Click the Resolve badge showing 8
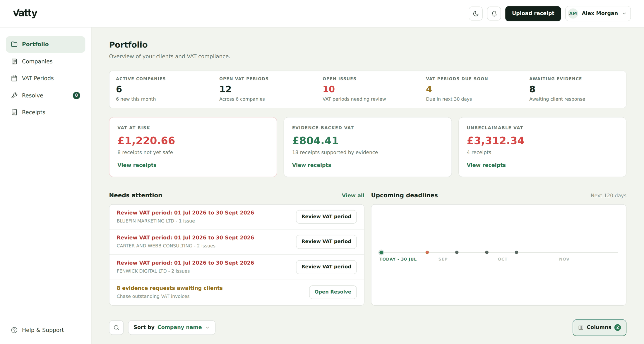The image size is (644, 344). pyautogui.click(x=76, y=95)
